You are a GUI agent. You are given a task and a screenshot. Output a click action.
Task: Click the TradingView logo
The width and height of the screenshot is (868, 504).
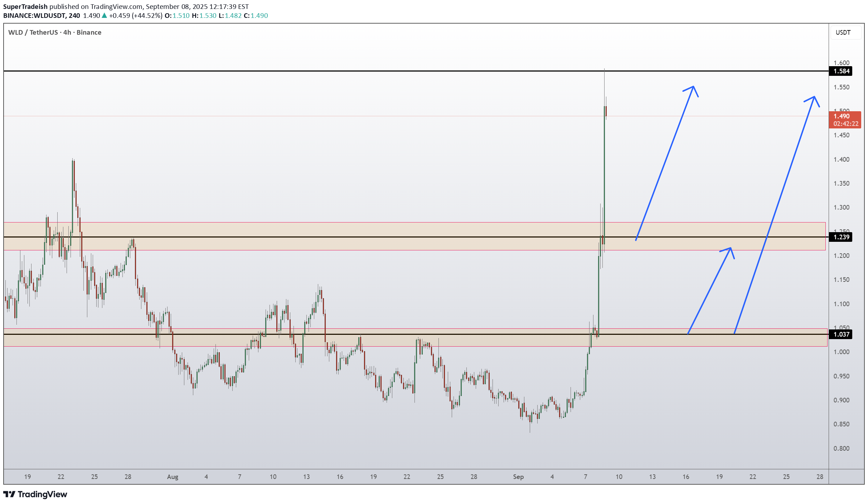coord(35,494)
